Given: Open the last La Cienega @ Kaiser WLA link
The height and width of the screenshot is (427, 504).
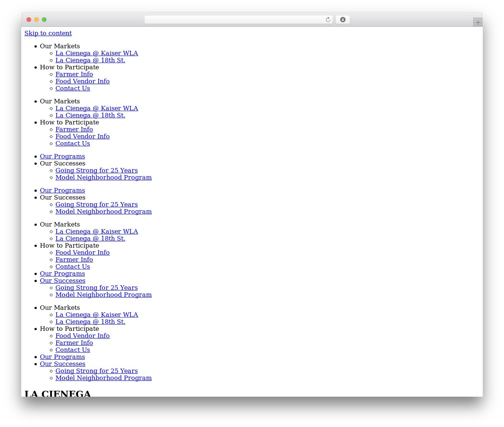Looking at the screenshot, I should 96,315.
